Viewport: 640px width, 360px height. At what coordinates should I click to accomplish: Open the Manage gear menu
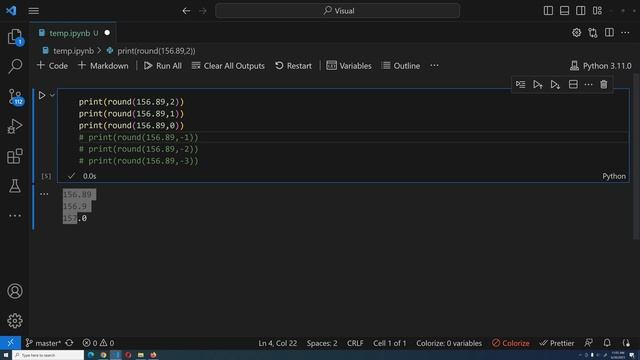pos(15,321)
